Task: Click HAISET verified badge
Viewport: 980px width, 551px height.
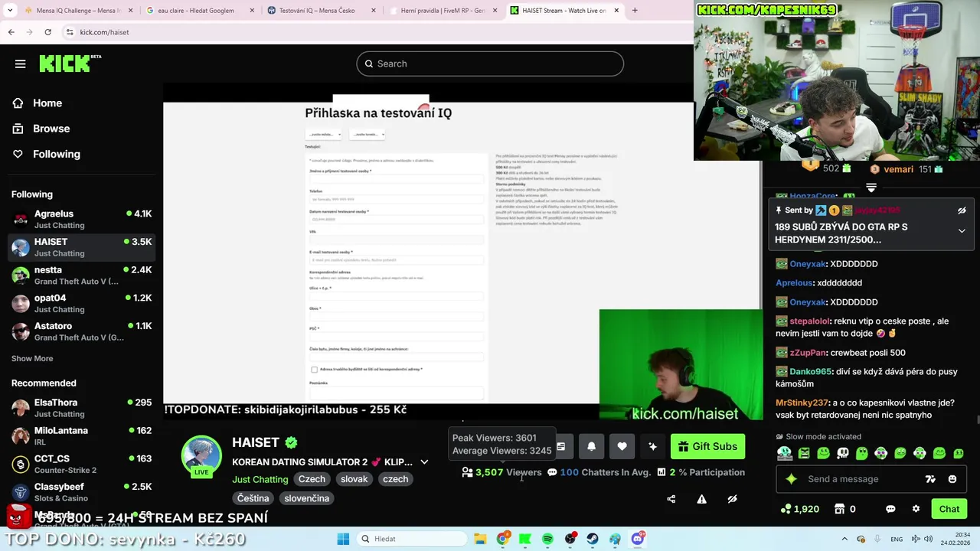Action: click(x=291, y=442)
